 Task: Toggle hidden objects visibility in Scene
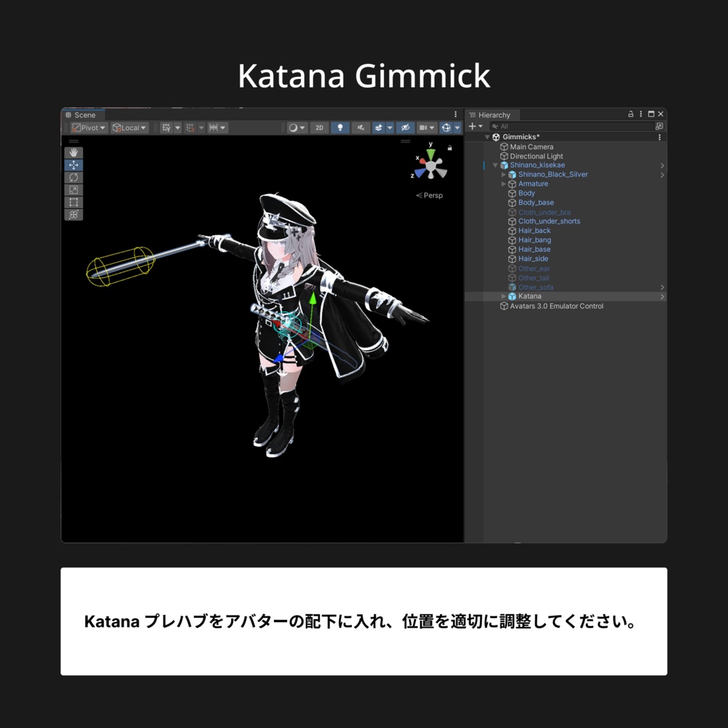(x=405, y=128)
